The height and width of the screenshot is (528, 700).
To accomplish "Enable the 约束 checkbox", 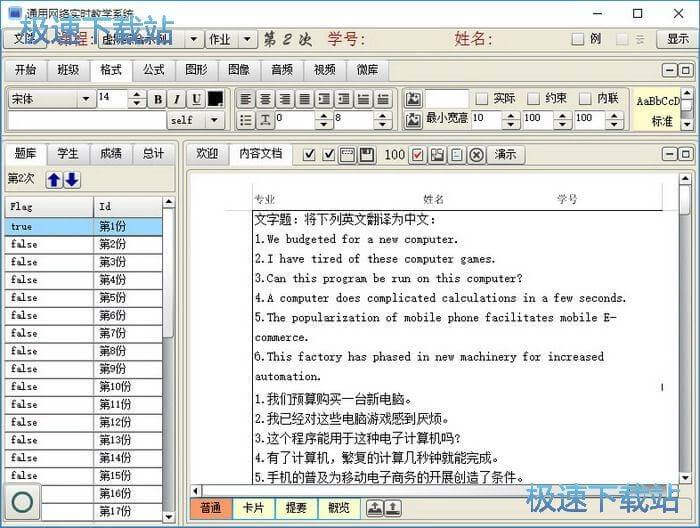I will pos(534,99).
